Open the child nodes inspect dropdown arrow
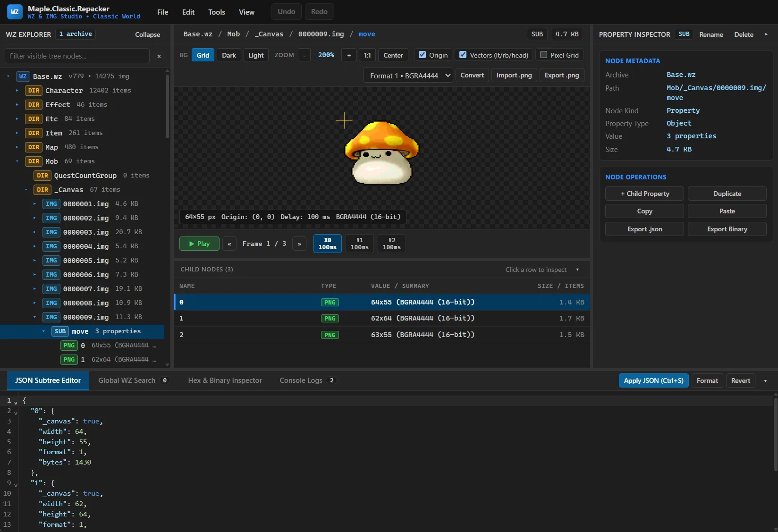The height and width of the screenshot is (532, 778). pos(577,270)
